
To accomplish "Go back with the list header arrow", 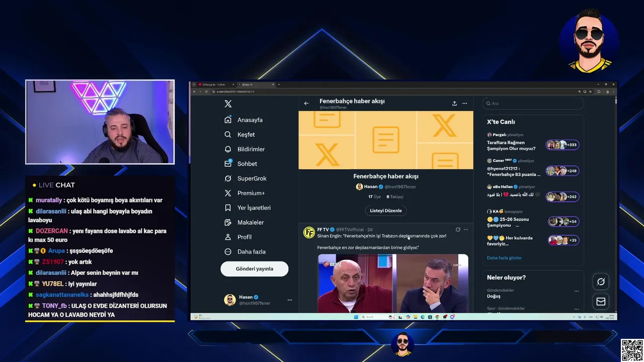I will pos(306,103).
